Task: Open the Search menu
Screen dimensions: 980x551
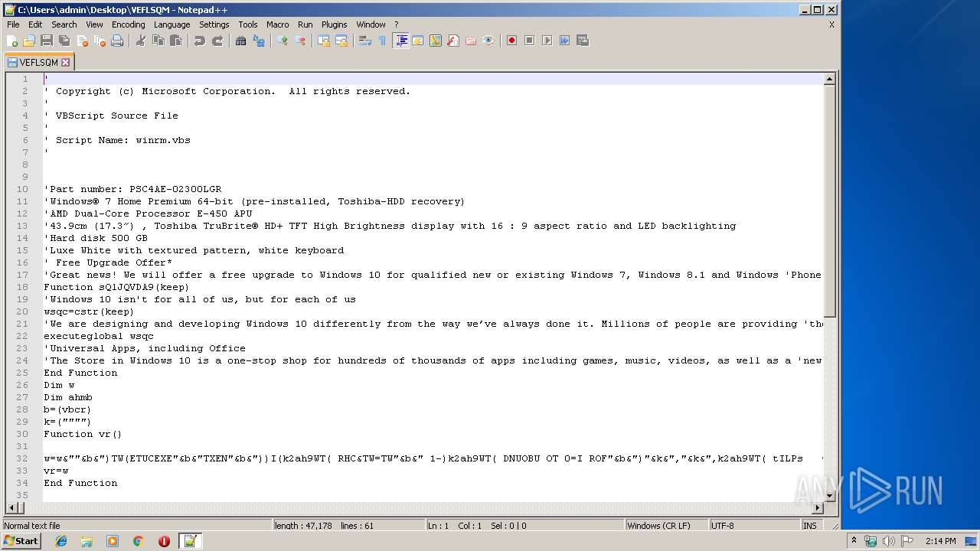Action: (64, 24)
